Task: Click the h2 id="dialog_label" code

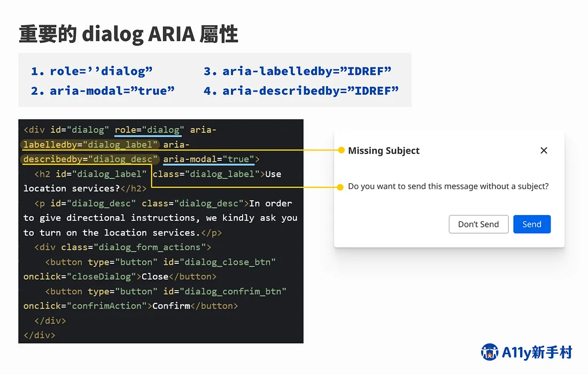Action: coord(90,174)
